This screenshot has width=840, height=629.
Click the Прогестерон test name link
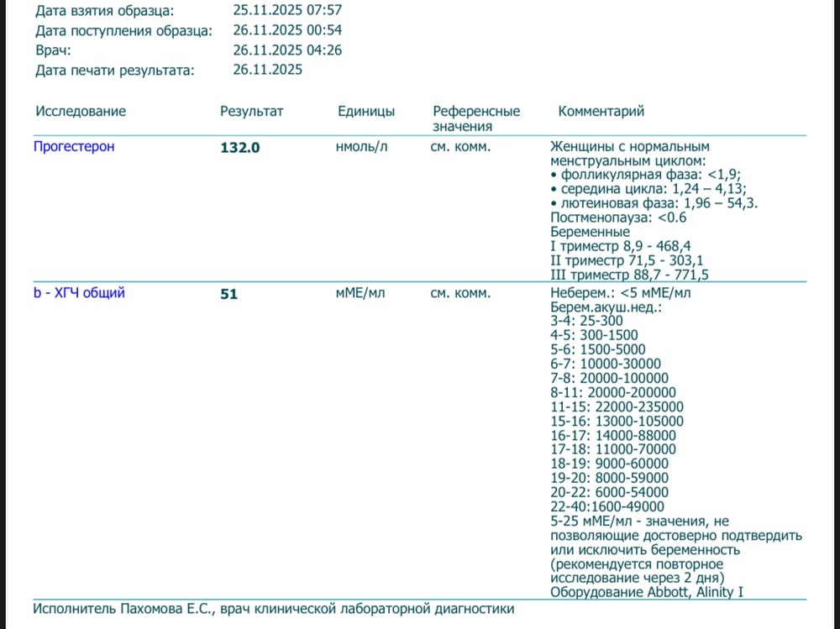point(74,147)
